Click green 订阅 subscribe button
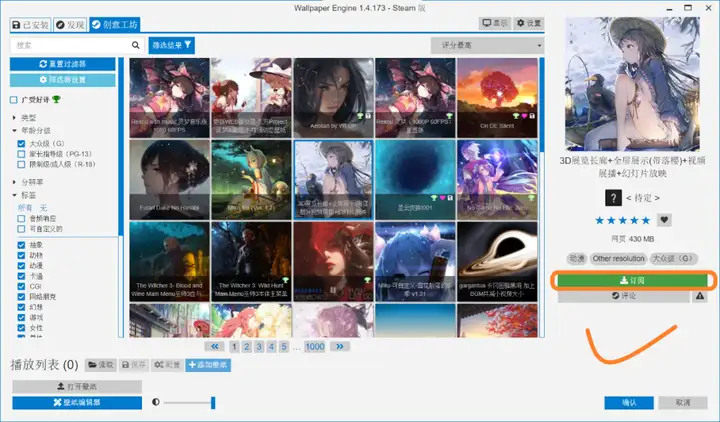The width and height of the screenshot is (720, 422). point(633,280)
